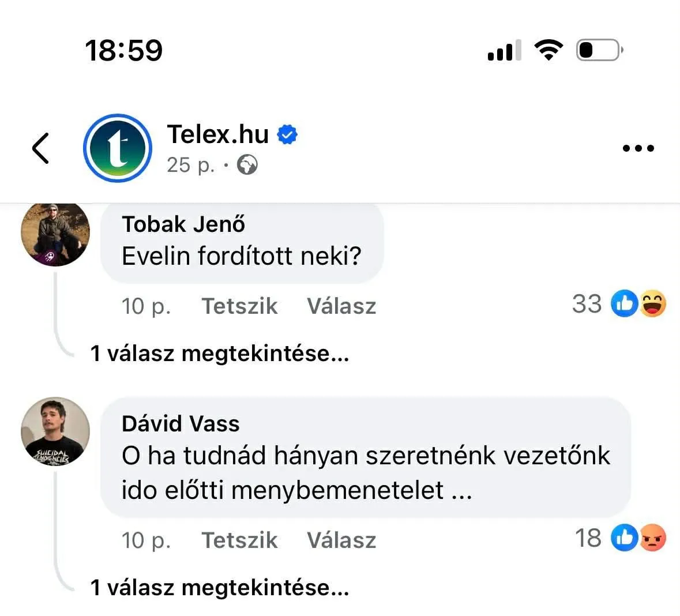Expand 1 reply under Tobak Jenő's comment
Viewport: 680px width, 616px height.
coord(219,353)
